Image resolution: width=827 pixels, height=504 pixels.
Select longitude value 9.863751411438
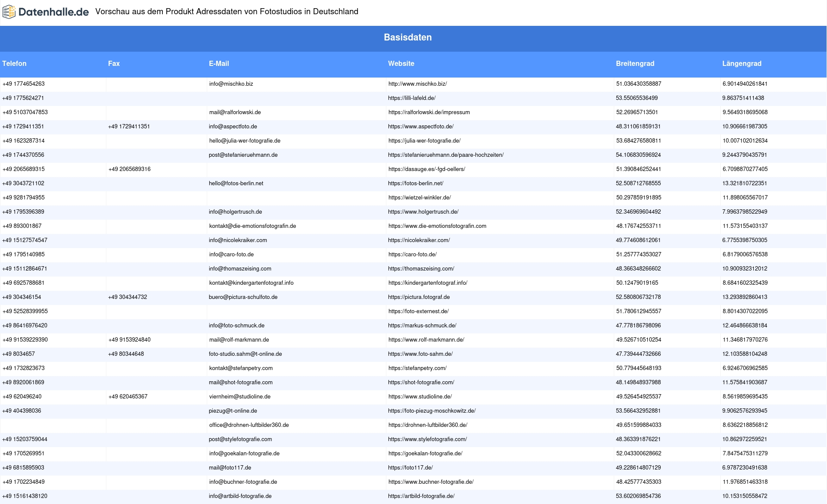tap(743, 98)
